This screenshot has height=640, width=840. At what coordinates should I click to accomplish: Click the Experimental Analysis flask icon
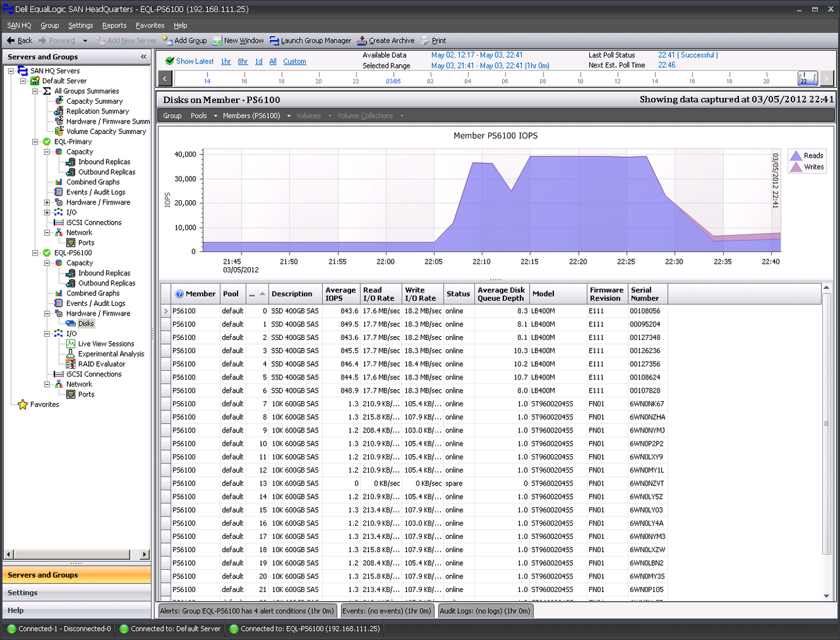pos(71,354)
